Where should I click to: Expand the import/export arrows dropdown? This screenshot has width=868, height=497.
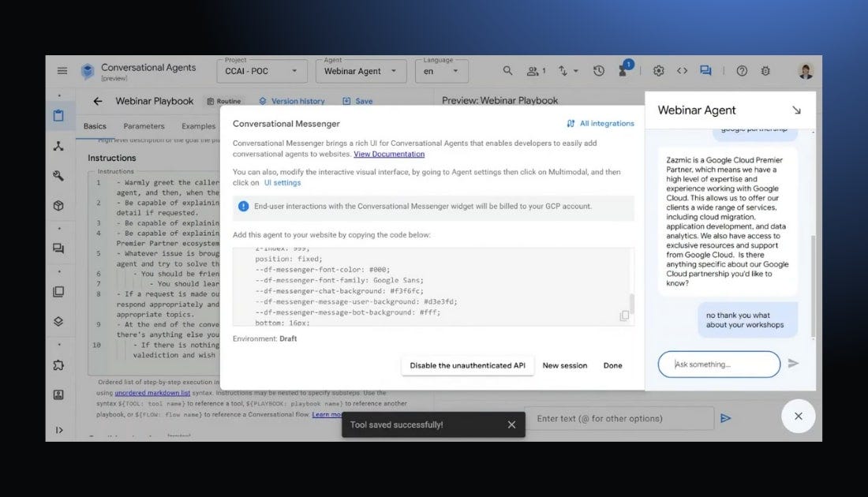pyautogui.click(x=567, y=71)
